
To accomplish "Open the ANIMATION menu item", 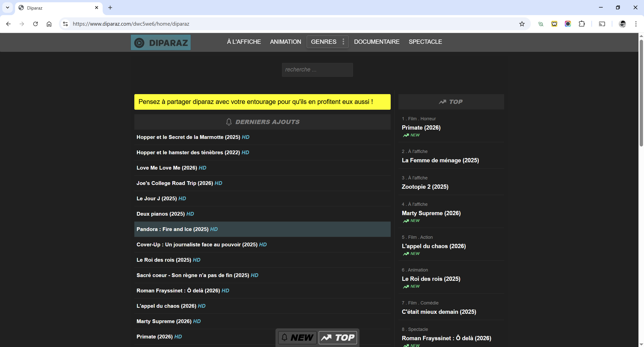I will pyautogui.click(x=286, y=42).
